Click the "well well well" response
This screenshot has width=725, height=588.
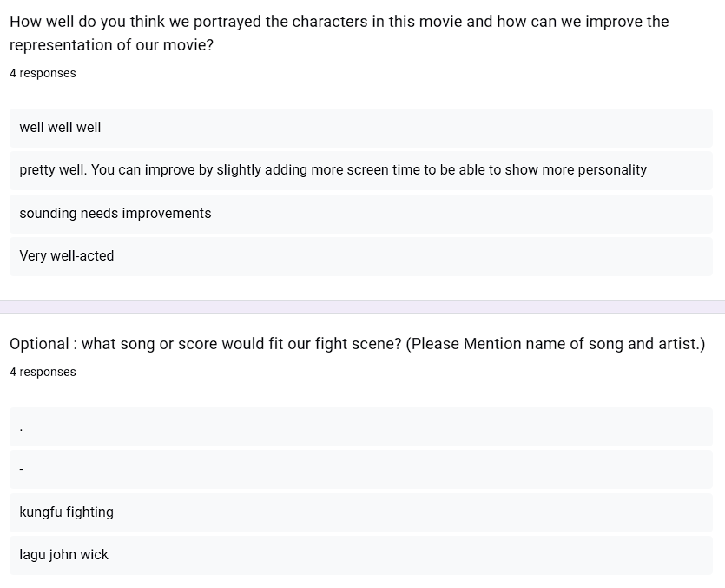pyautogui.click(x=60, y=128)
